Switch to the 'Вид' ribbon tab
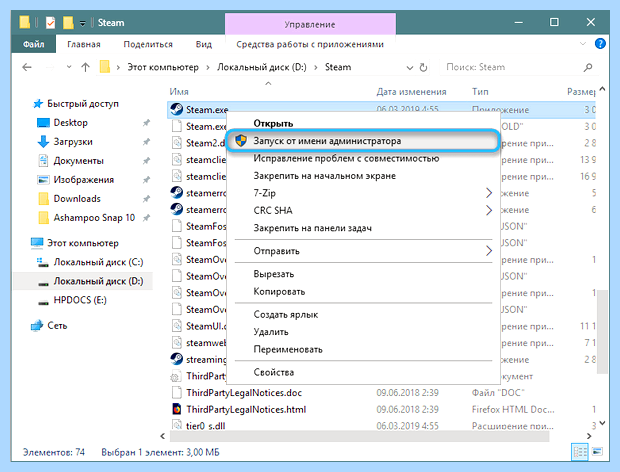Image resolution: width=620 pixels, height=472 pixels. coord(204,44)
